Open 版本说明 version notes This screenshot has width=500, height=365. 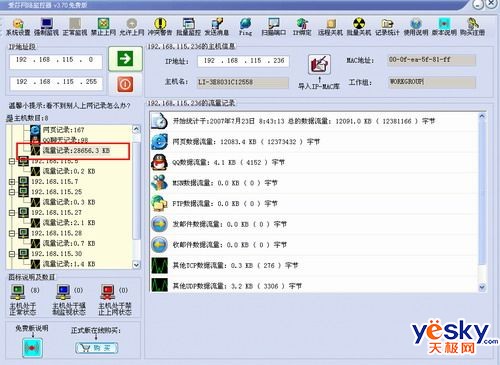pyautogui.click(x=444, y=27)
